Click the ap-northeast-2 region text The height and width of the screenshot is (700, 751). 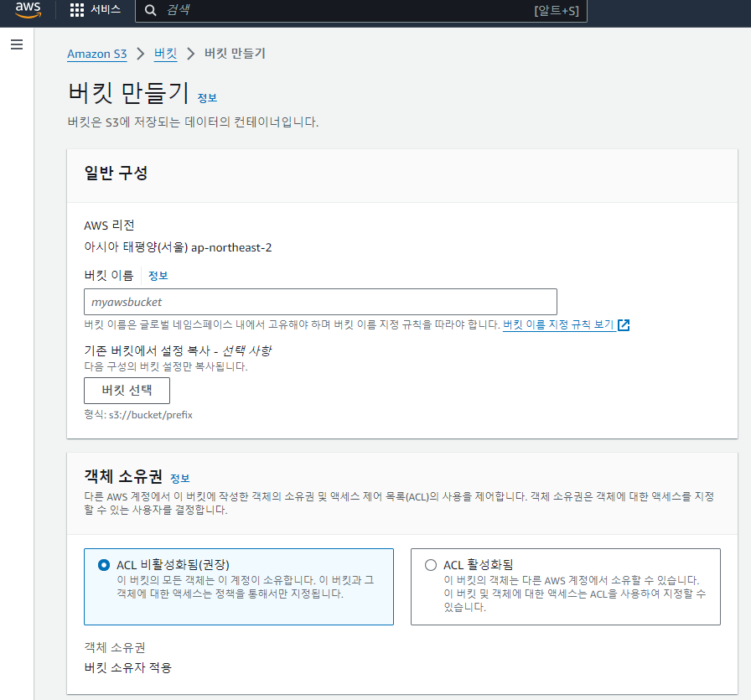(x=231, y=247)
